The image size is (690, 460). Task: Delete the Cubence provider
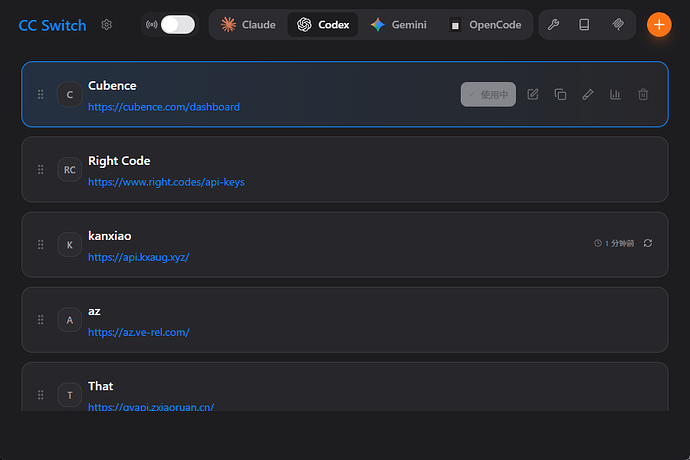[x=643, y=94]
